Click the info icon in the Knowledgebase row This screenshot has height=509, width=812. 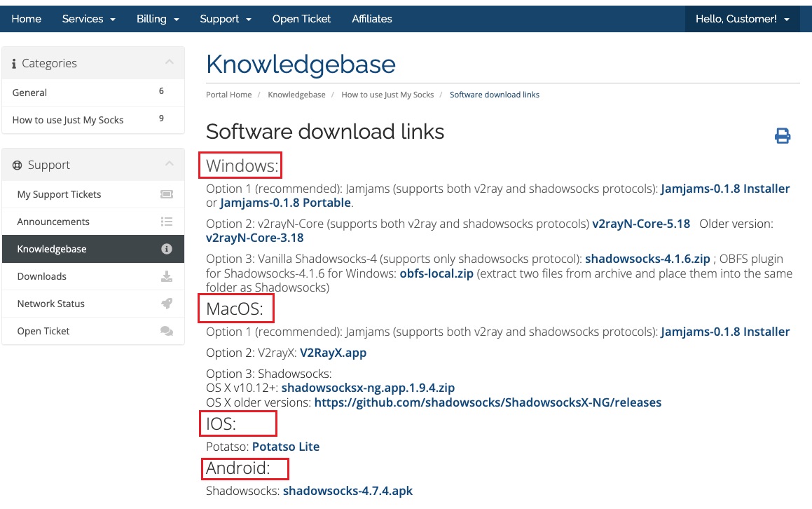(x=166, y=249)
